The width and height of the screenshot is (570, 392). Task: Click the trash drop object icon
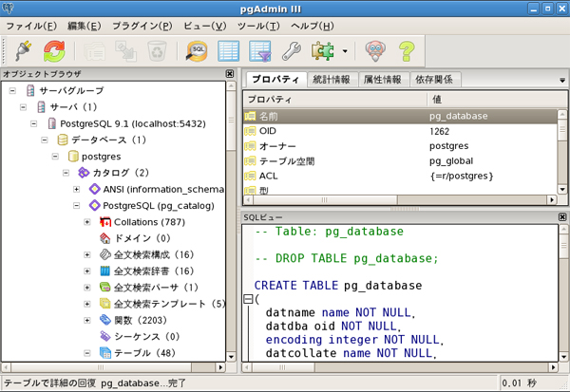pos(157,51)
